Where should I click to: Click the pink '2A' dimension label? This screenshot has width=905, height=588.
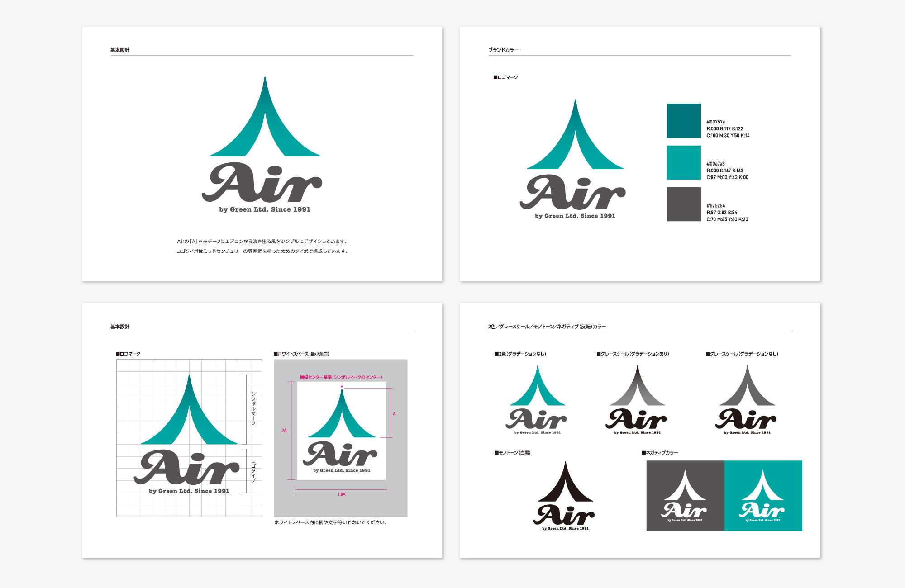[x=284, y=430]
